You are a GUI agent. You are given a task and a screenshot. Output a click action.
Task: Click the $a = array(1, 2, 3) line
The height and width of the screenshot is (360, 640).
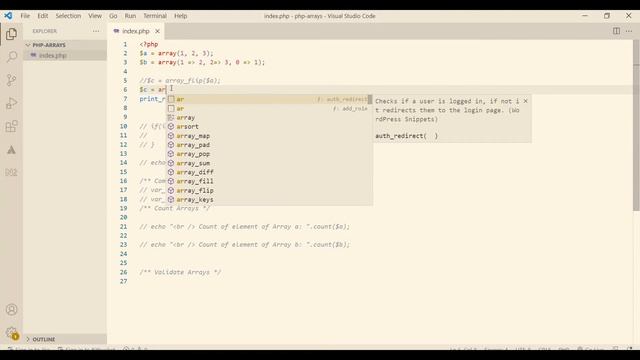click(176, 53)
